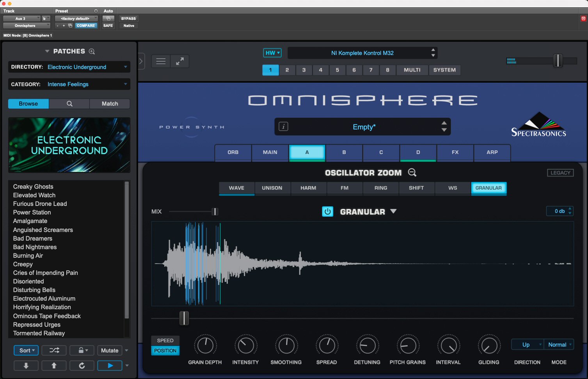The height and width of the screenshot is (379, 588).
Task: Click the refresh patches icon
Action: click(x=82, y=365)
